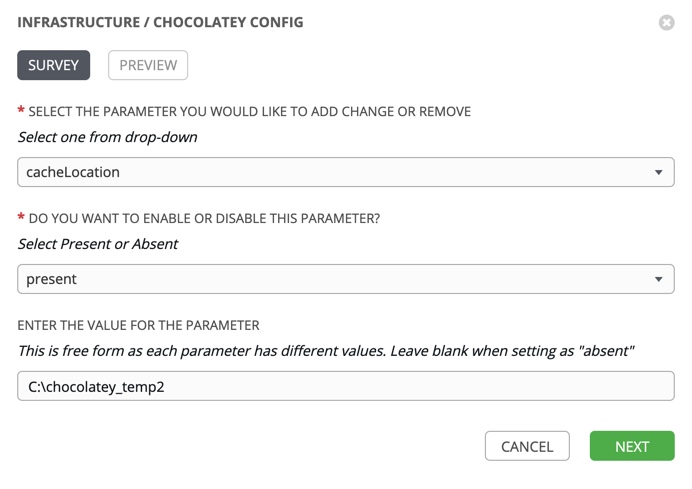Click the green NEXT button
692x489 pixels.
click(x=632, y=446)
